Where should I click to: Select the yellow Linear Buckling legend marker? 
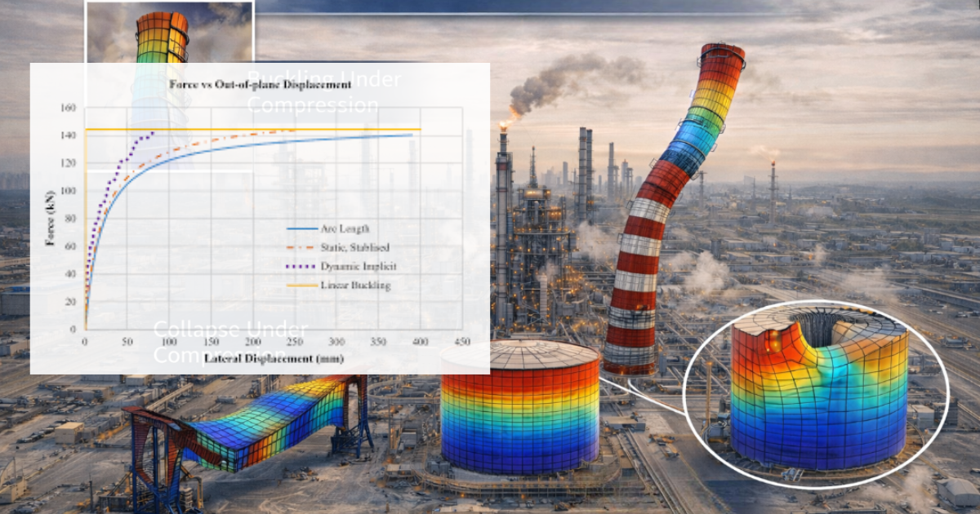click(x=301, y=285)
